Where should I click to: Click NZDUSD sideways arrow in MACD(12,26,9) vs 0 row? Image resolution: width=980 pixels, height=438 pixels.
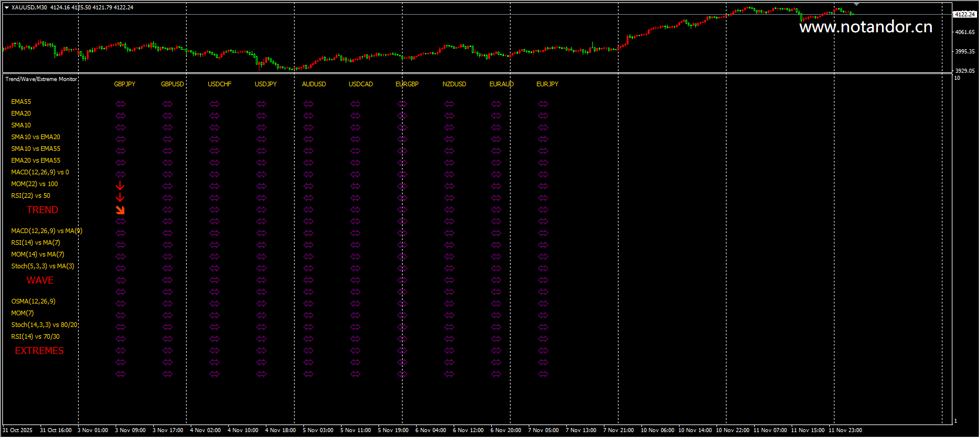[x=450, y=174]
